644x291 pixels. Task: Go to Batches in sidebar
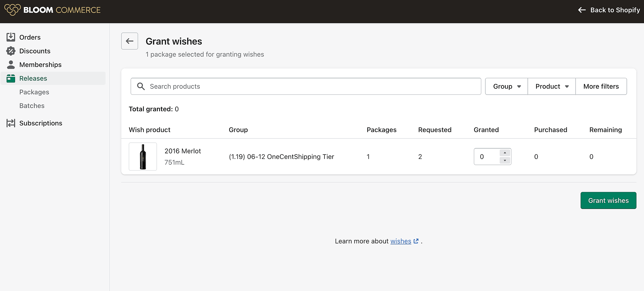[x=32, y=106]
